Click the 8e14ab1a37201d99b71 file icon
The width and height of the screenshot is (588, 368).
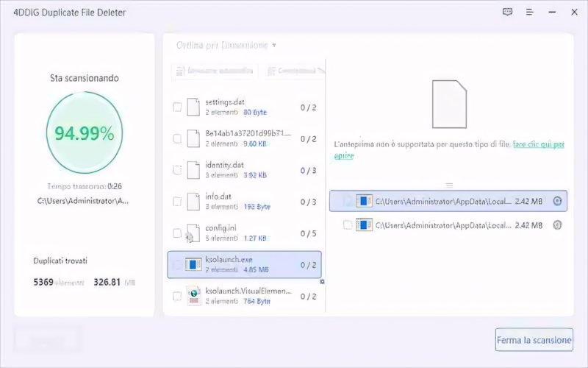tap(193, 138)
